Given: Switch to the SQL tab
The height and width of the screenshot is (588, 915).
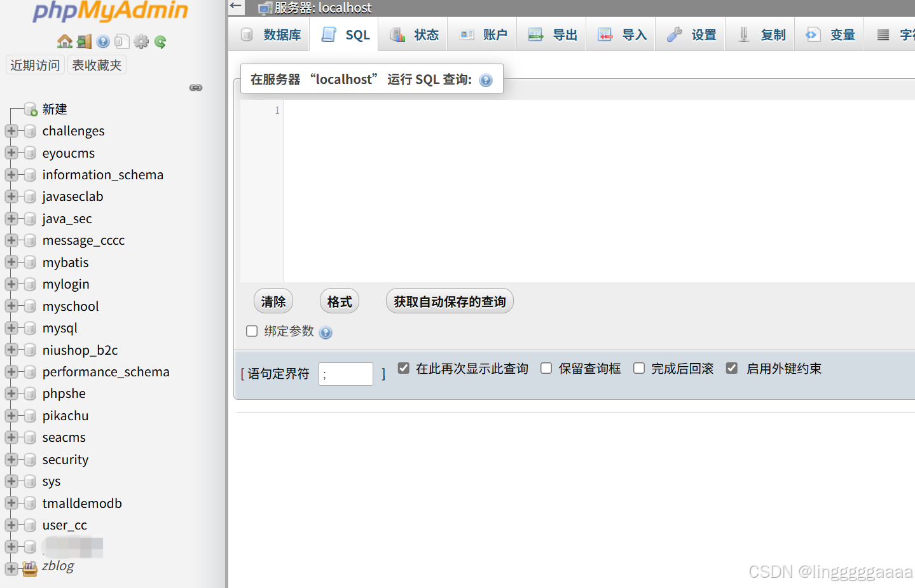Looking at the screenshot, I should click(344, 35).
